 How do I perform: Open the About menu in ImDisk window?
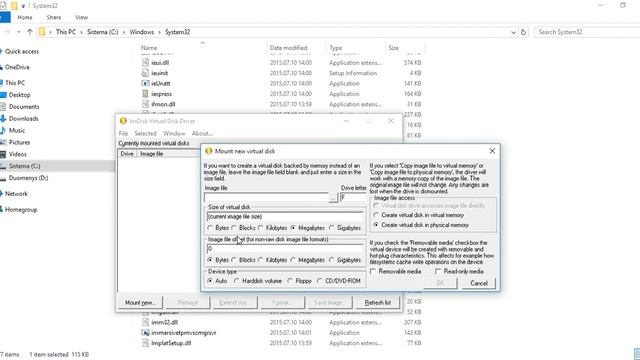coord(202,133)
